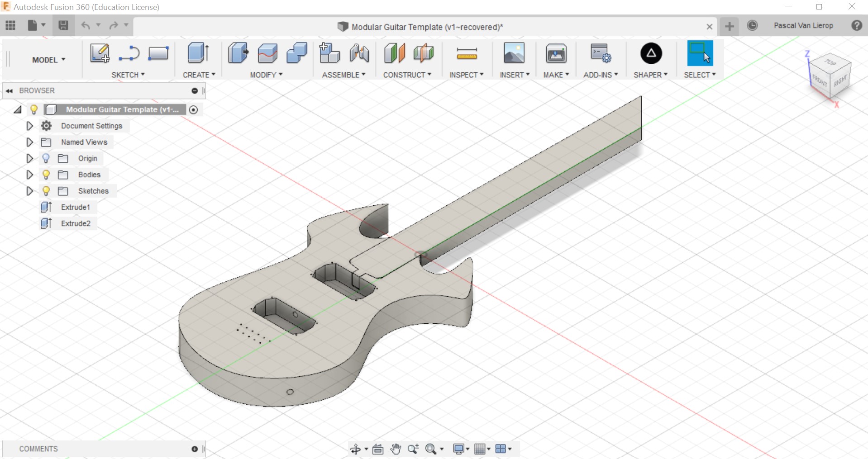
Task: Open the CREATE menu
Action: [x=199, y=75]
